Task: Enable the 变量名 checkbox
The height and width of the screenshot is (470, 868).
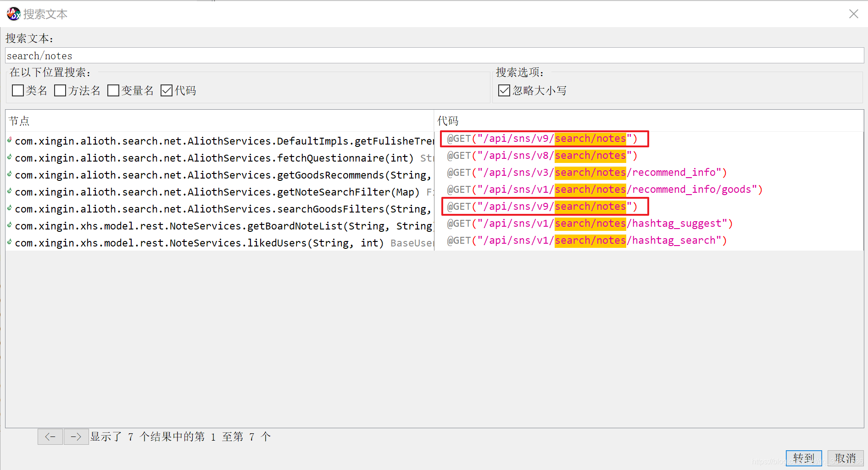Action: (113, 90)
